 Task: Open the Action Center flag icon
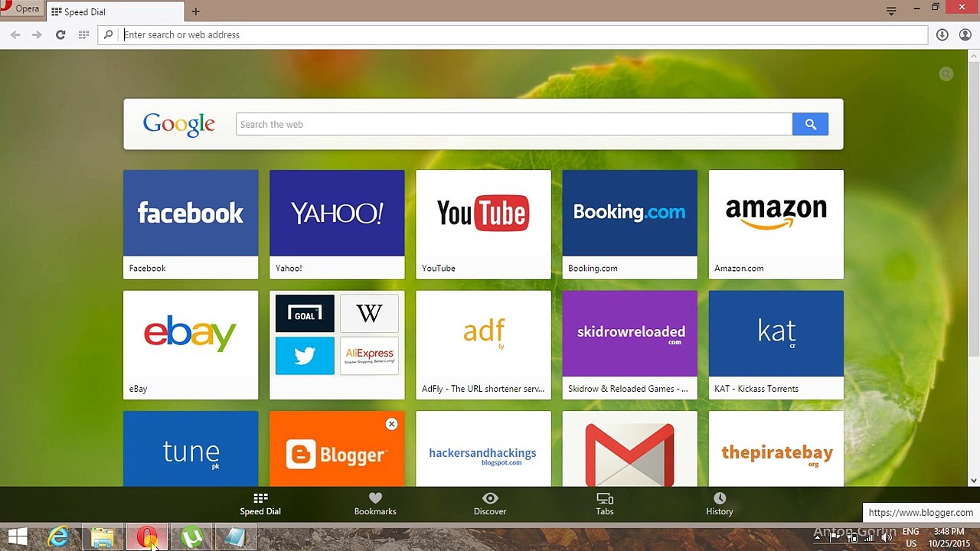tap(834, 537)
